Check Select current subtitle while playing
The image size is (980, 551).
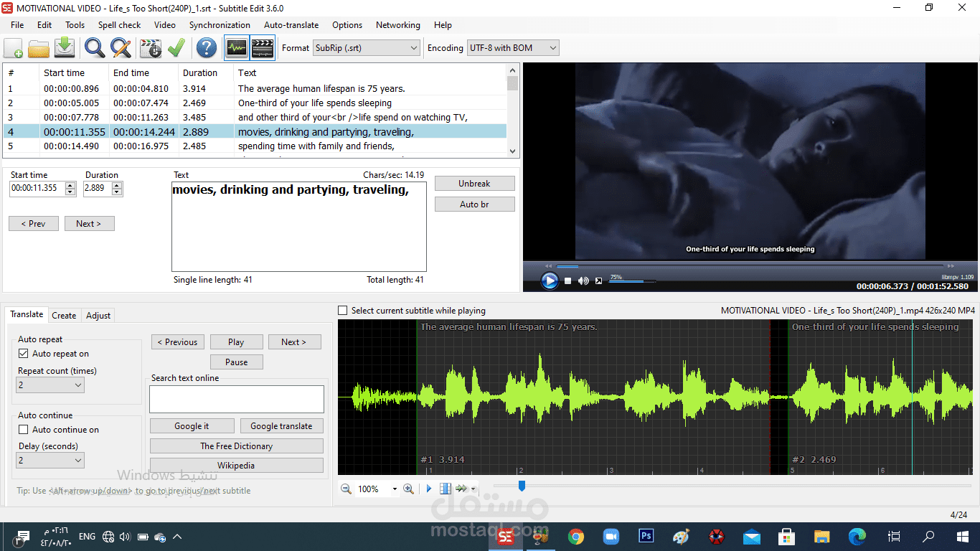pos(344,311)
